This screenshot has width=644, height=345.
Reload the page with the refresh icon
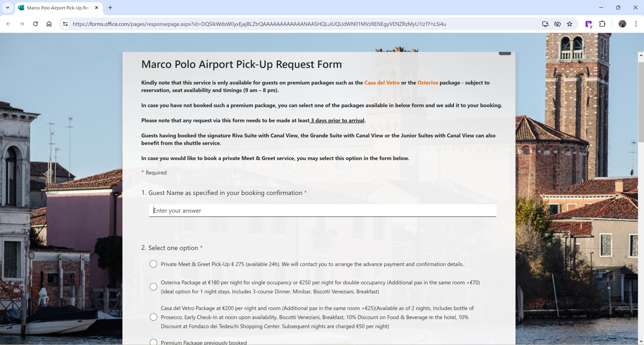(x=35, y=24)
